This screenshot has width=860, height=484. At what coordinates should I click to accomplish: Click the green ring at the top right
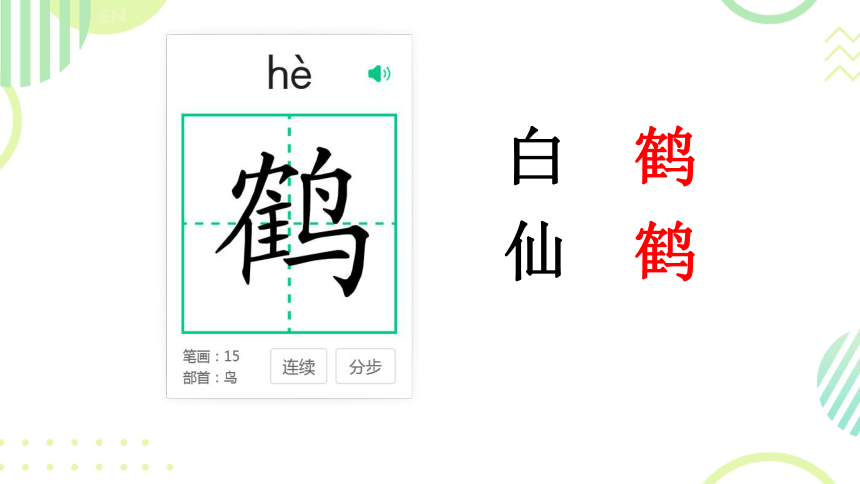[768, 11]
